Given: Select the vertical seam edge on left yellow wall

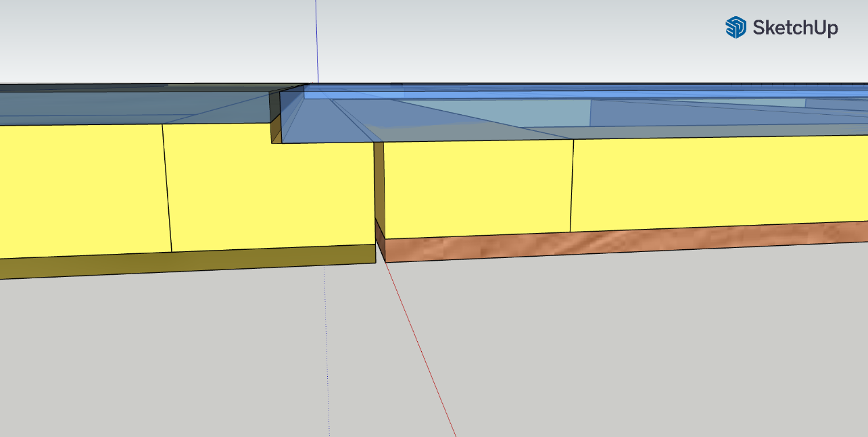Looking at the screenshot, I should tap(168, 189).
